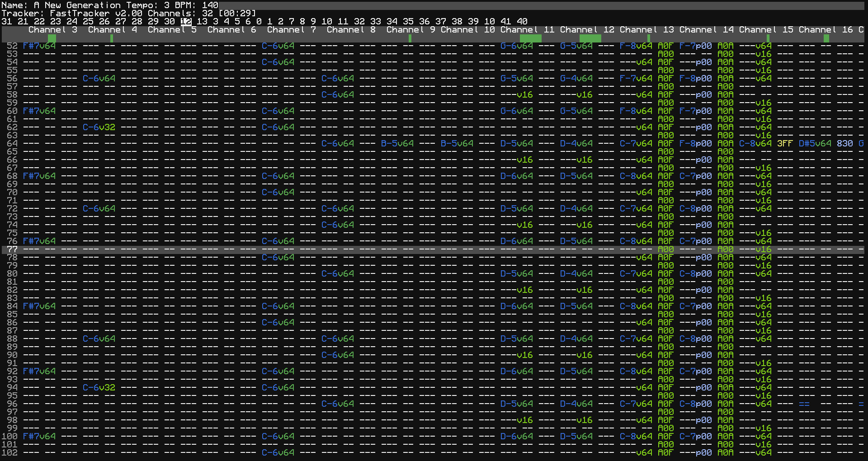Image resolution: width=868 pixels, height=461 pixels.
Task: Select the 'Channel 16' column header
Action: [x=826, y=29]
